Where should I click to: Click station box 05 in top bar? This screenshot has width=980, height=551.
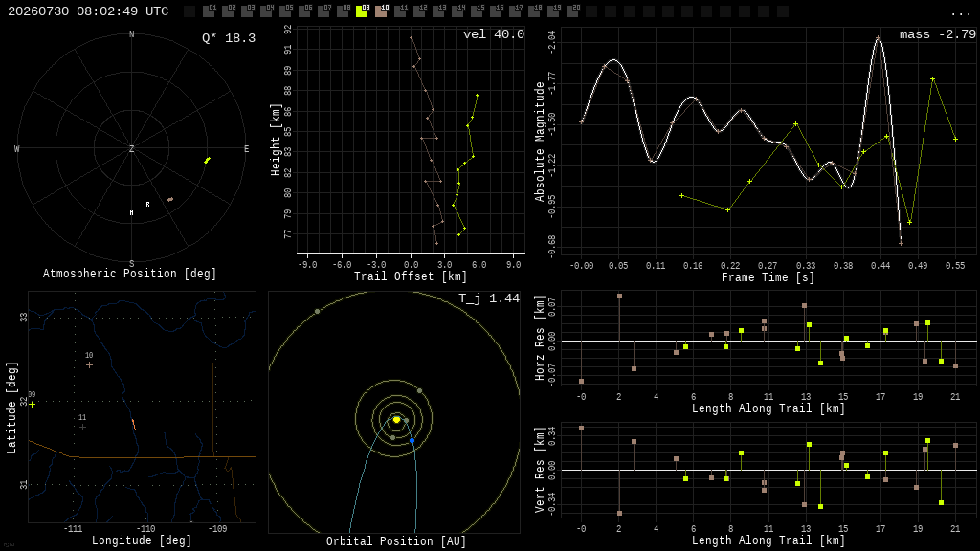285,11
